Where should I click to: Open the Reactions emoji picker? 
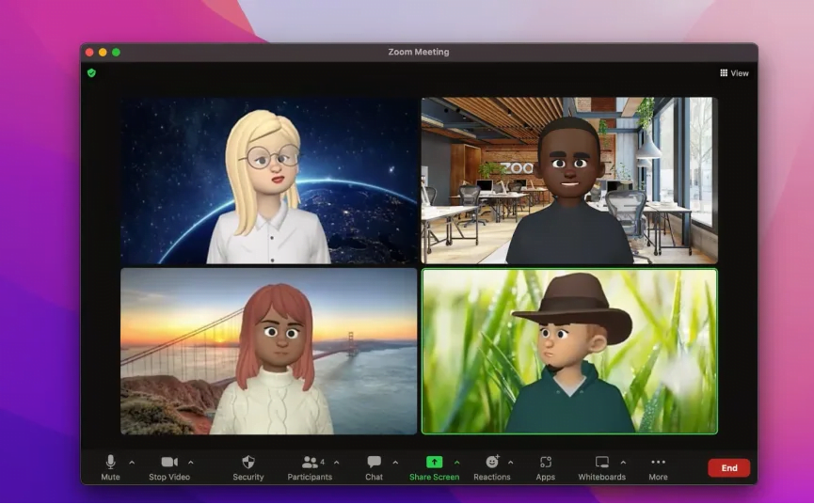(x=492, y=463)
